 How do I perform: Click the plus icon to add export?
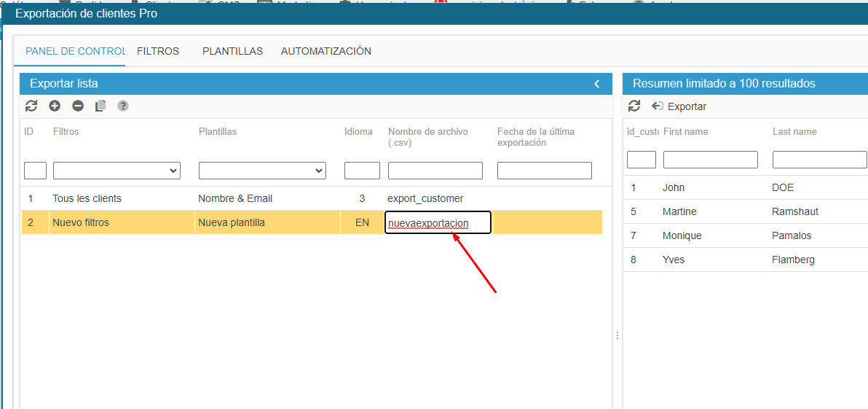point(55,106)
